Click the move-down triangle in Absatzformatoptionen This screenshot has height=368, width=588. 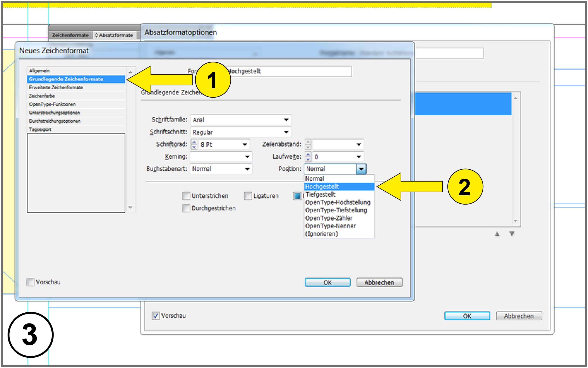pyautogui.click(x=512, y=234)
